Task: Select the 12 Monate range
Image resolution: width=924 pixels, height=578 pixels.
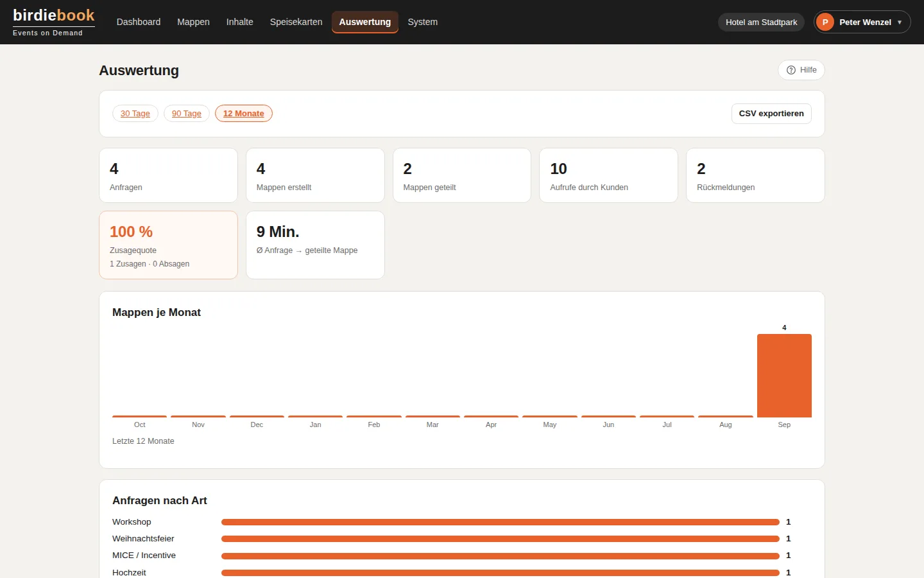Action: point(244,114)
